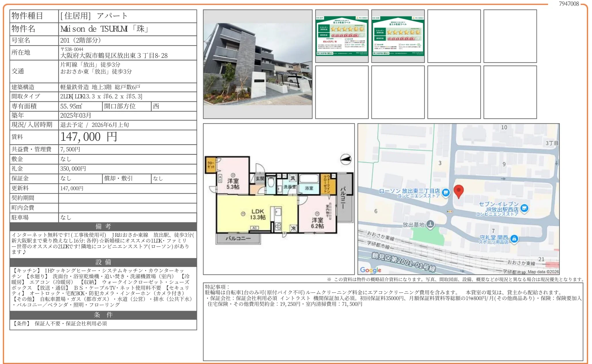Click the Lawson convenience store map icon
This screenshot has width=592, height=364.
tap(446, 193)
